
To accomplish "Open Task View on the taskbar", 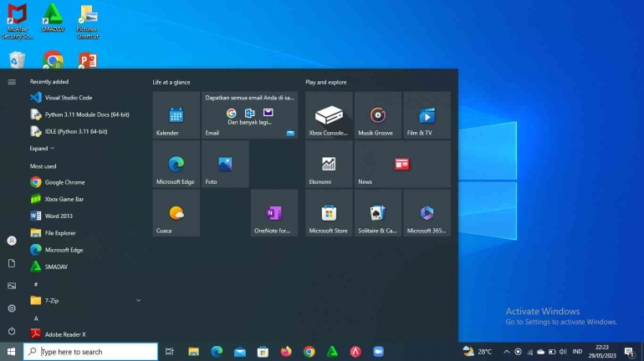I will pyautogui.click(x=169, y=352).
